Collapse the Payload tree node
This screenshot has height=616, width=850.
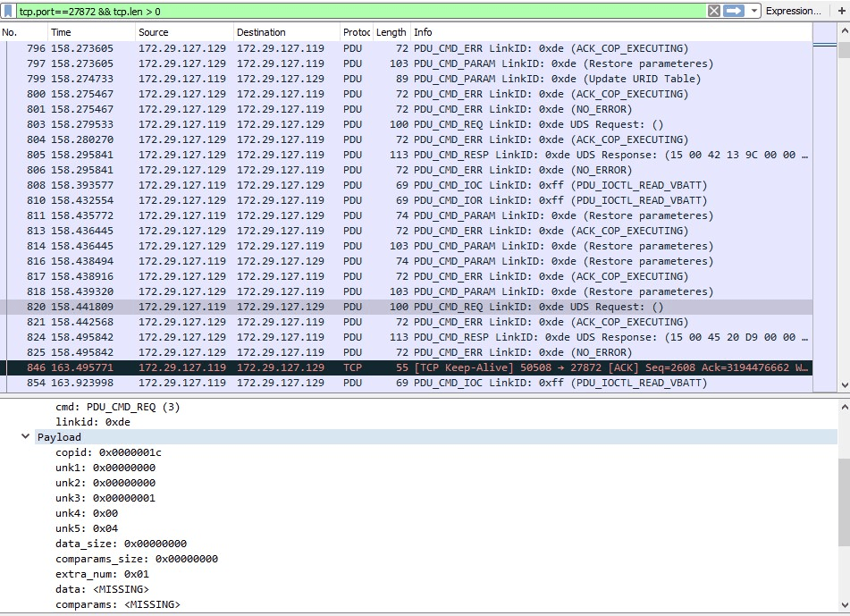click(x=25, y=437)
